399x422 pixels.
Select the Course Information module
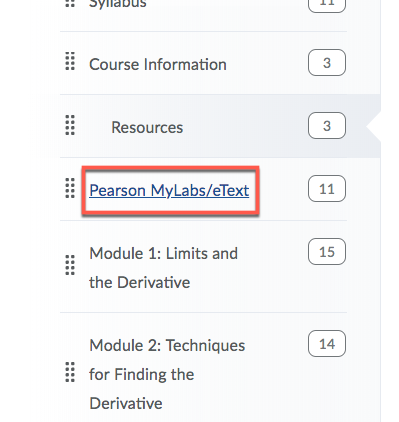click(158, 64)
